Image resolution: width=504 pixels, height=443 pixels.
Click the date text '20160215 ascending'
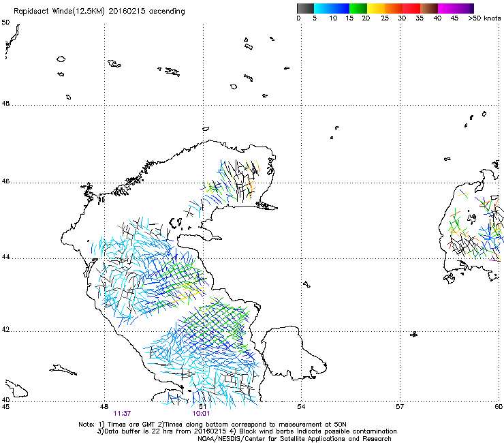pos(147,12)
